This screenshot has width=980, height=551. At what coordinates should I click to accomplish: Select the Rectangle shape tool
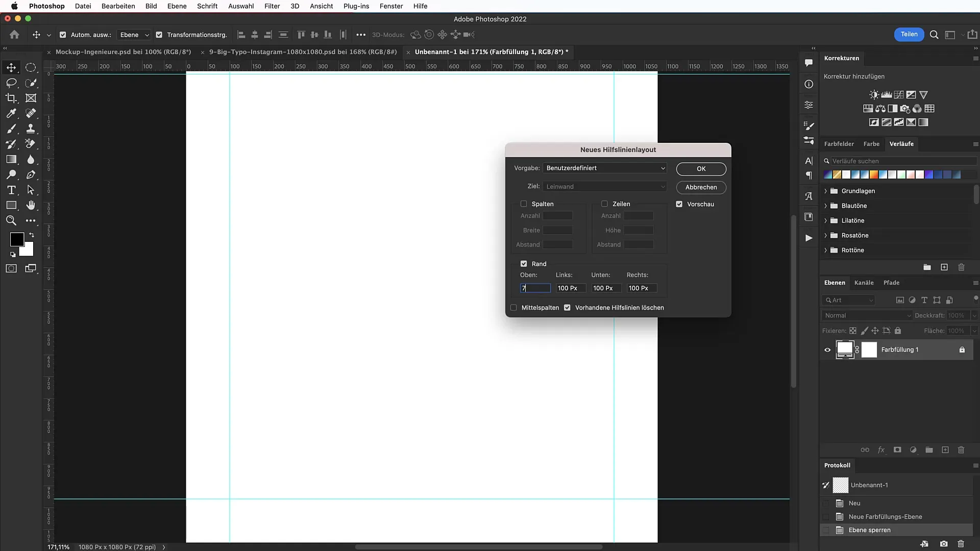click(11, 205)
